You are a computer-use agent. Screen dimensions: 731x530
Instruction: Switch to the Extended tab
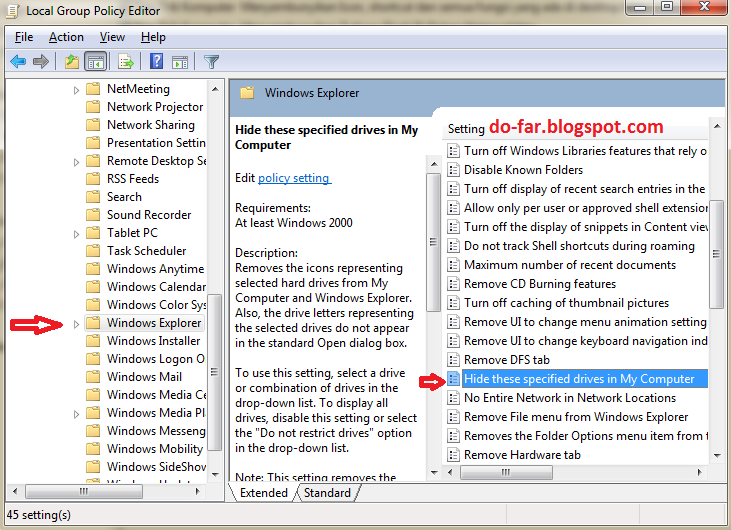point(263,493)
